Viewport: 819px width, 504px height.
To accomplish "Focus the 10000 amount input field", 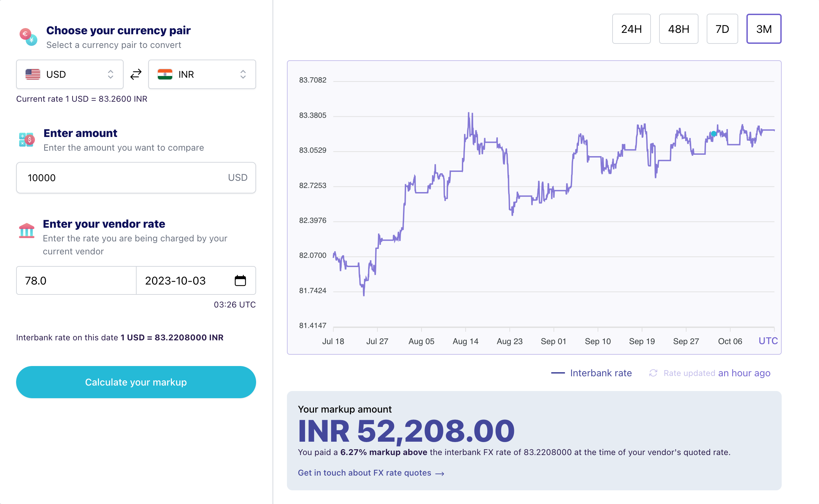I will (136, 178).
